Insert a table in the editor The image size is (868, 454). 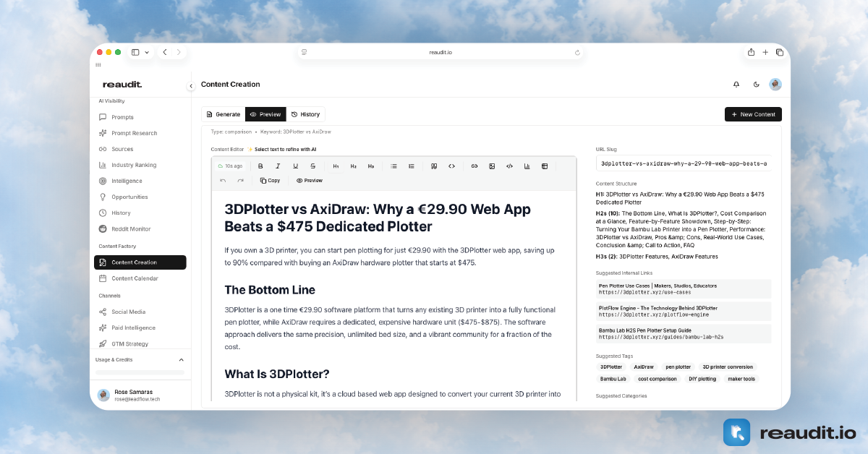(x=545, y=166)
